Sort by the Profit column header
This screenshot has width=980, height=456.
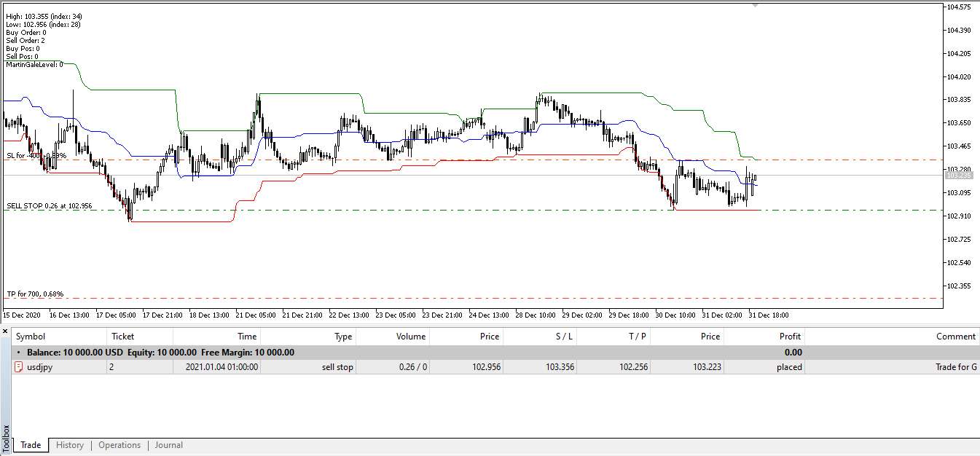(x=789, y=337)
